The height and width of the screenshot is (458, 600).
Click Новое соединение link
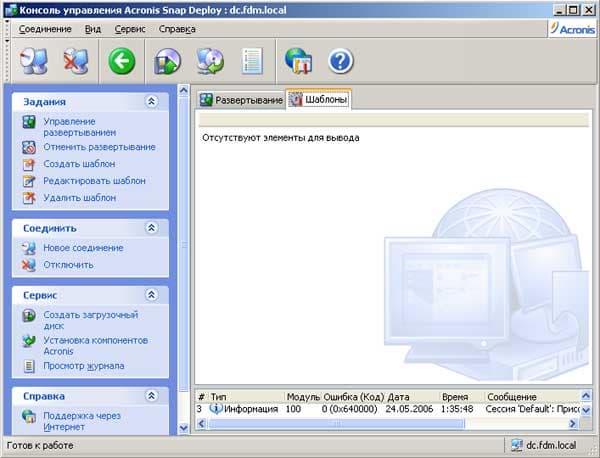click(x=83, y=248)
